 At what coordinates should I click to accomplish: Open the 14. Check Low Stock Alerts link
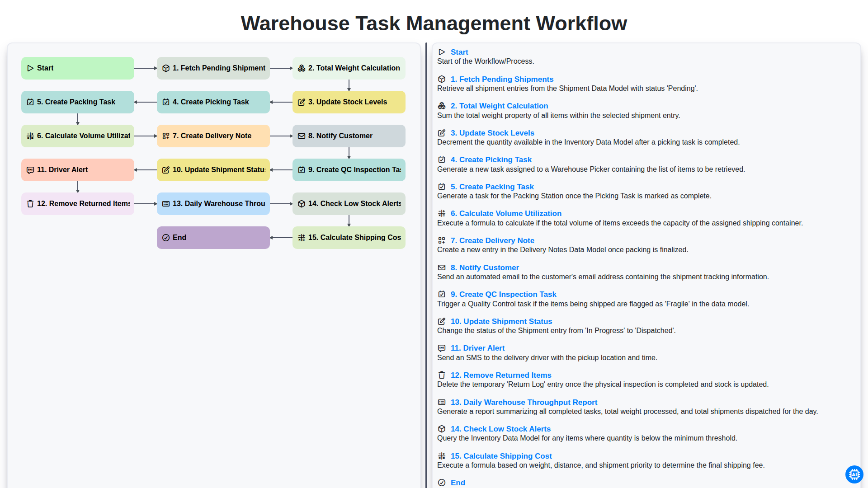pos(500,429)
